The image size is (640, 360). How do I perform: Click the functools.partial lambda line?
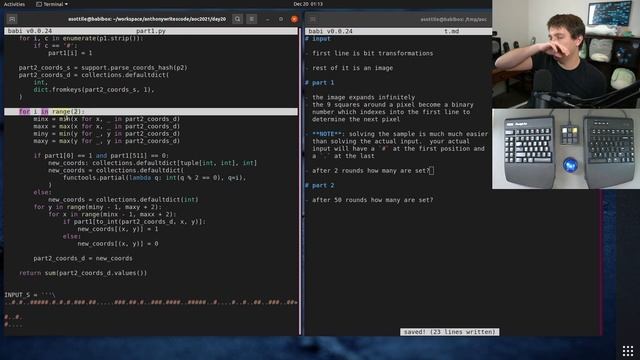155,178
